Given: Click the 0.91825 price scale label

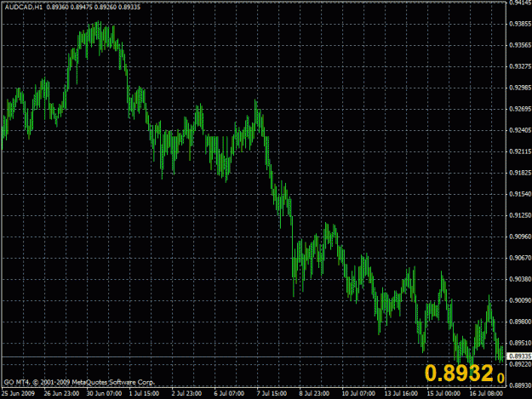Looking at the screenshot, I should click(x=520, y=173).
